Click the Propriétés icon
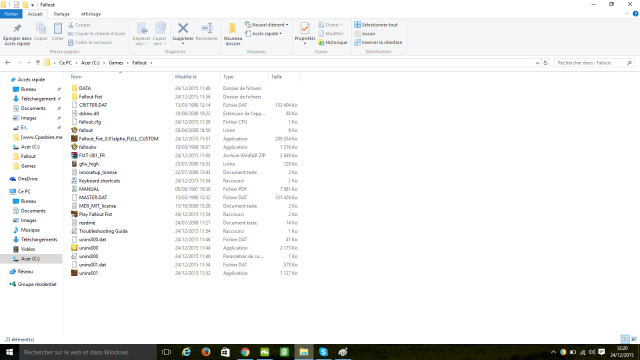Image resolution: width=640 pixels, height=360 pixels. [x=304, y=28]
